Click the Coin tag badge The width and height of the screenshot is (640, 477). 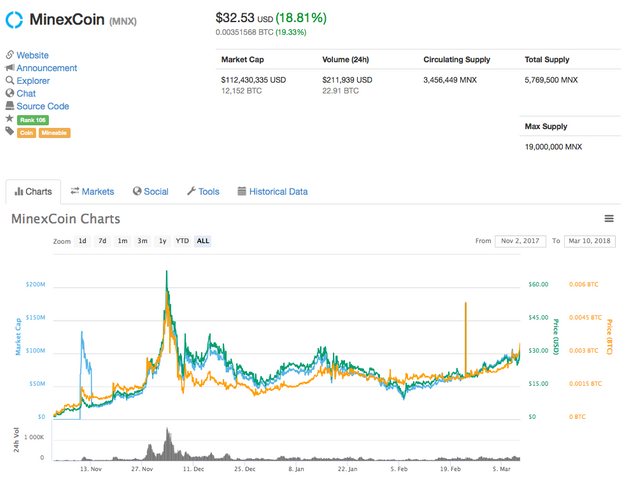(x=27, y=133)
